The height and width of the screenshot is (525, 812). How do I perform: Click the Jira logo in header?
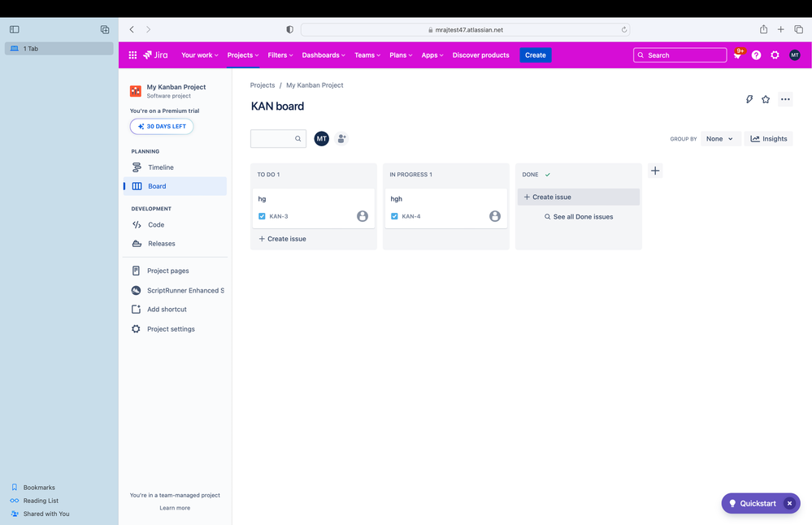tap(155, 55)
